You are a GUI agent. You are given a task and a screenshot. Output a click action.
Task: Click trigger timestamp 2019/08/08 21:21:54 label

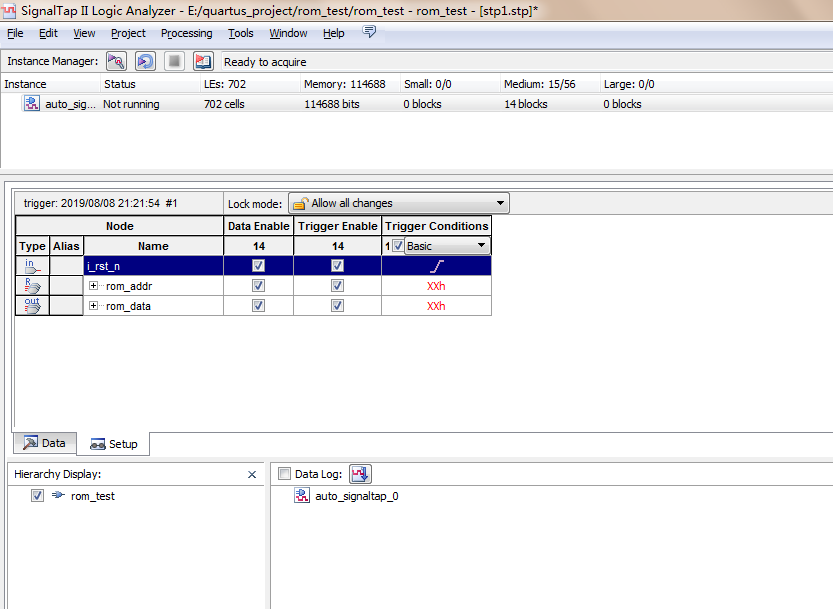pyautogui.click(x=100, y=203)
